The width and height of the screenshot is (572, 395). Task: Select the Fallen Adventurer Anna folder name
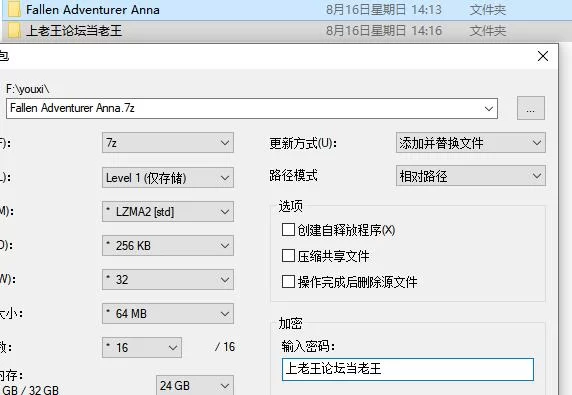(93, 9)
